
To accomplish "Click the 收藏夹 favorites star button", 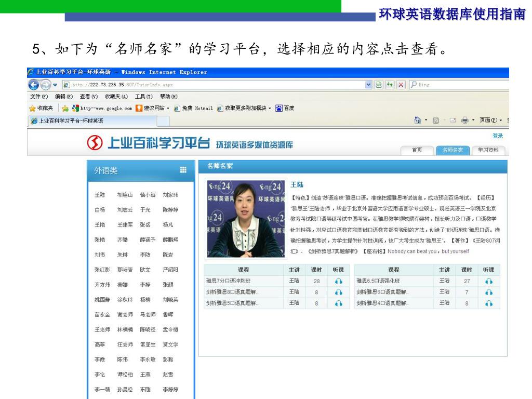I will (41, 108).
